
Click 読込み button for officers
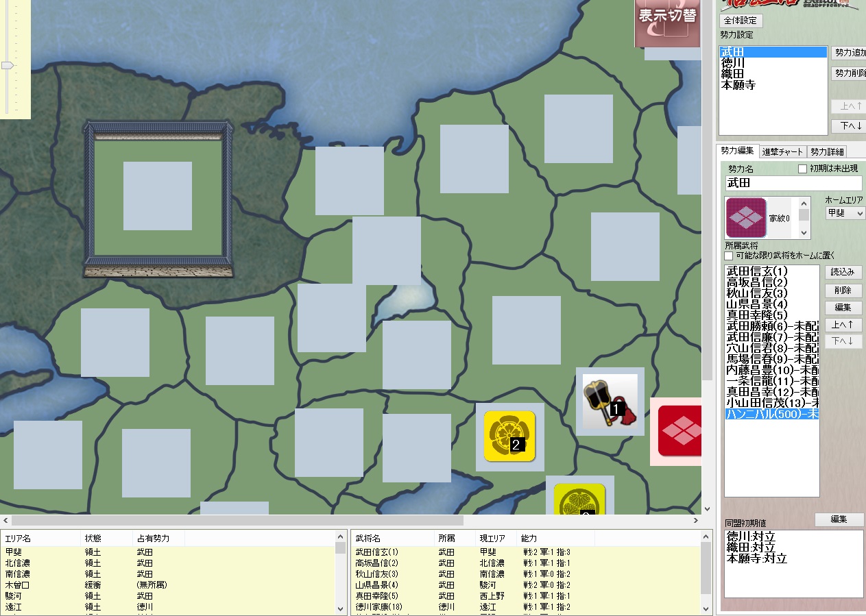pos(843,272)
